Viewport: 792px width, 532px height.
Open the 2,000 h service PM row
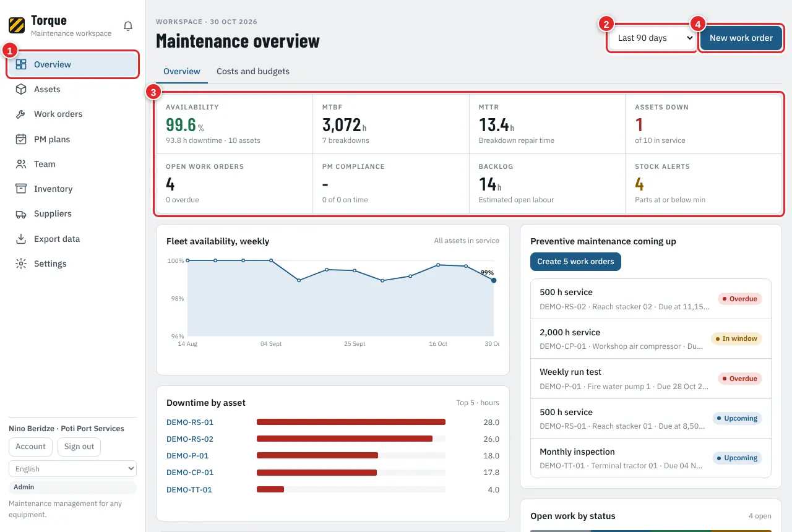pos(651,339)
